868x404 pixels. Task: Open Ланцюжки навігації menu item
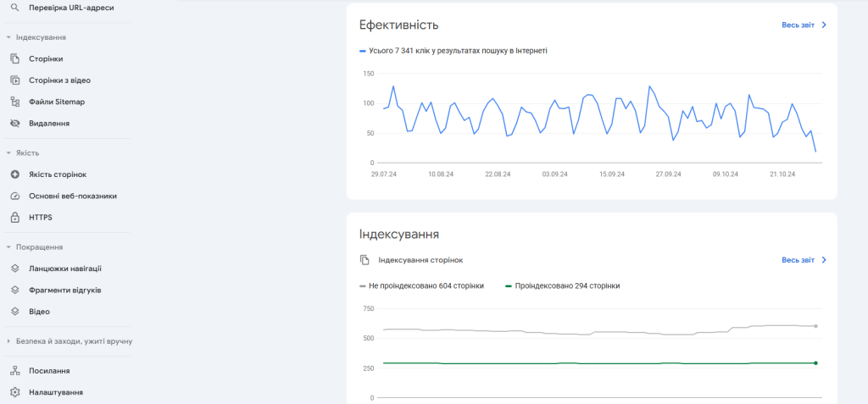[65, 268]
